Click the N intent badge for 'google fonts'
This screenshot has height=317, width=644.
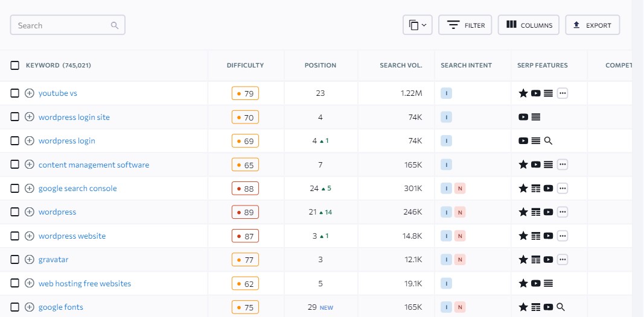pos(460,307)
